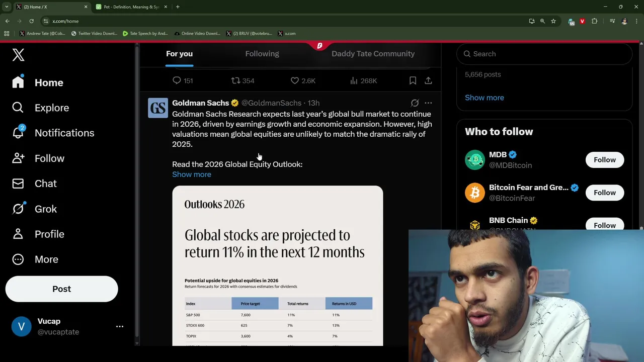Like the post with 2.6K likes
Screen dimensions: 644x362
(x=295, y=80)
